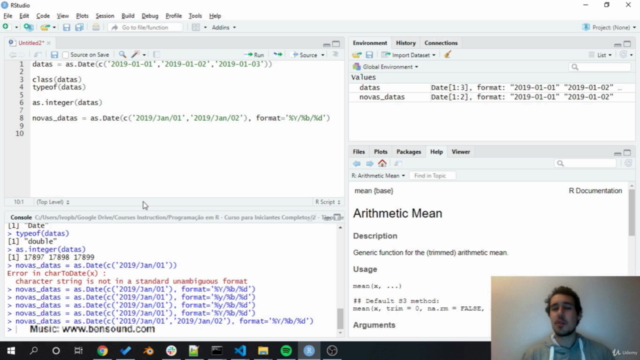Clear environment objects with the broom icon
The height and width of the screenshot is (360, 640).
[448, 55]
